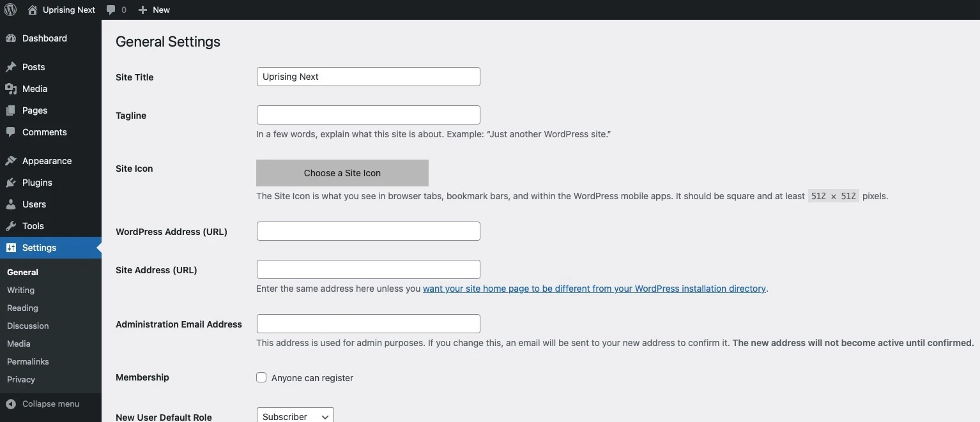Click the Administration Email Address field
This screenshot has width=980, height=422.
[x=369, y=324]
